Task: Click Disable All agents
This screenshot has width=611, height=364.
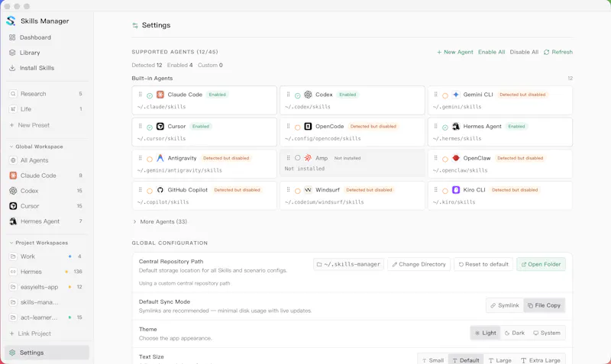Action: tap(524, 52)
